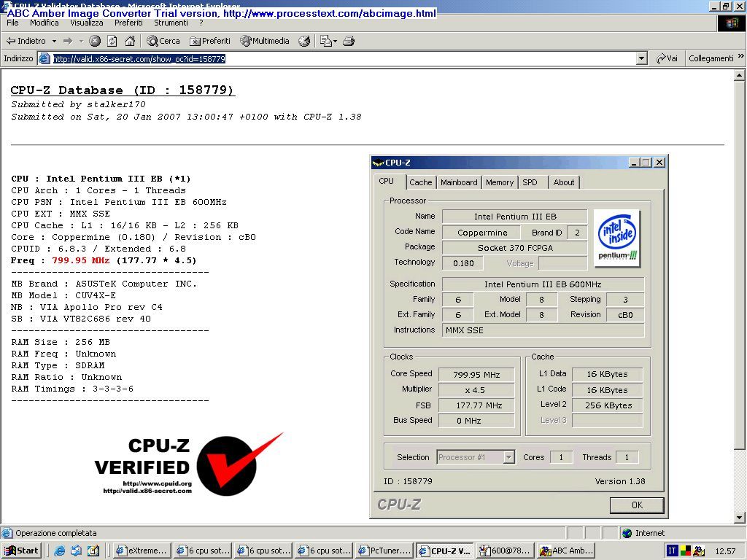Viewport: 747px width, 560px height.
Task: Open the Indietro history dropdown arrow
Action: tap(54, 41)
